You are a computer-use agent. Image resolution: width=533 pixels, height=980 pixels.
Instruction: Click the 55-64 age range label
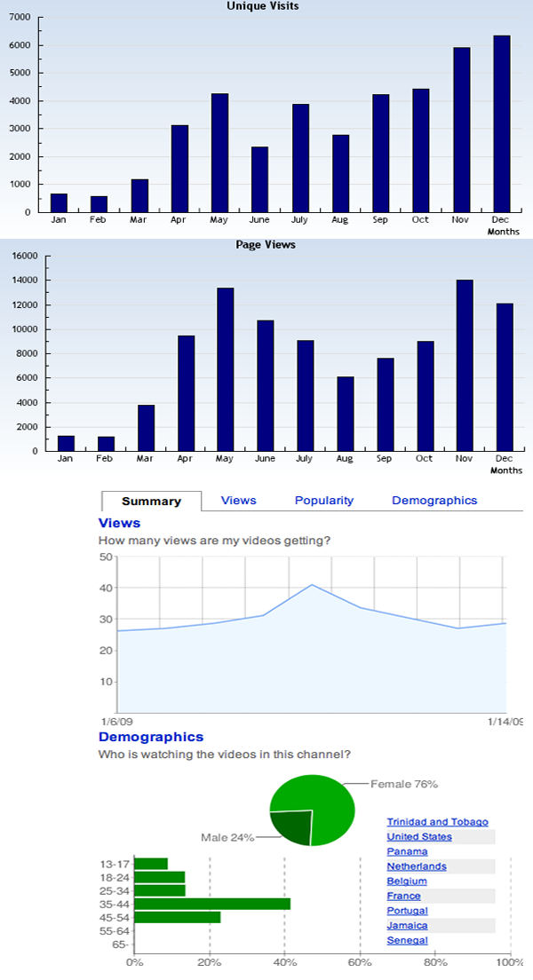click(x=115, y=930)
